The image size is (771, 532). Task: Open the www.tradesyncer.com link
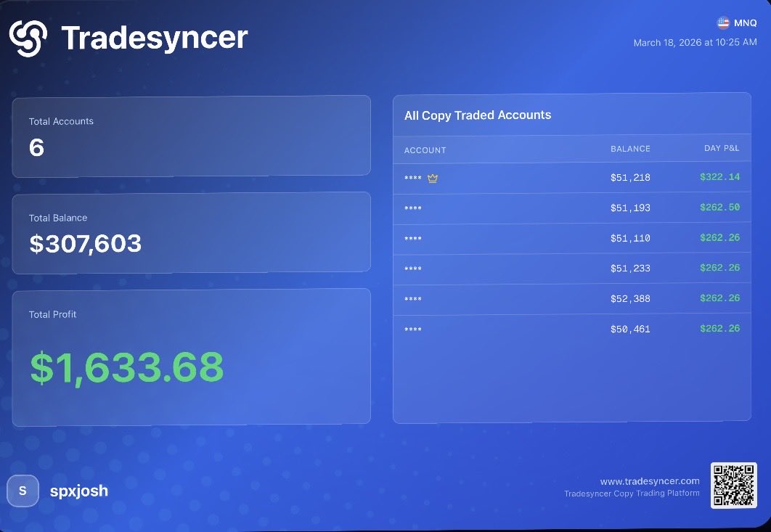[x=650, y=481]
